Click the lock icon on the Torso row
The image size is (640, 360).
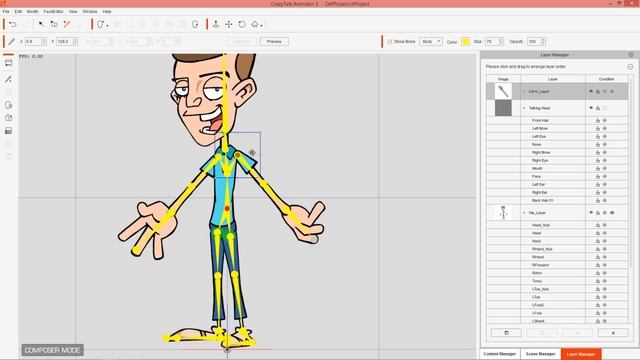point(598,281)
